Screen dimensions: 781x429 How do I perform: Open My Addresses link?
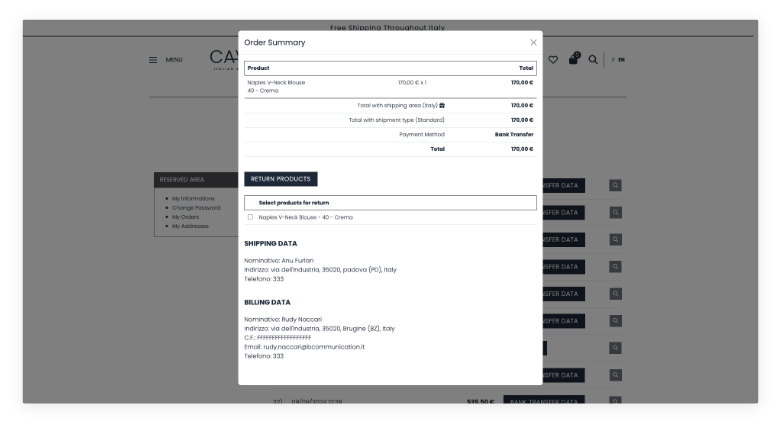click(190, 226)
